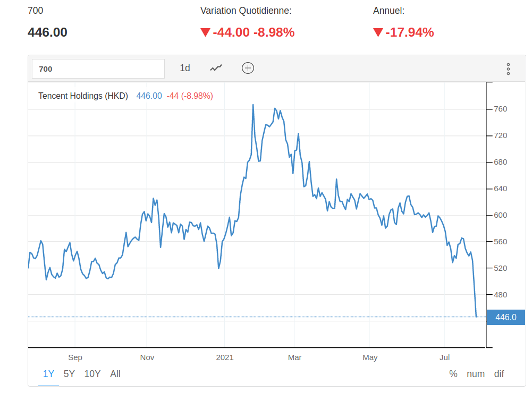Viewport: 532px width, 393px height.
Task: Switch to the 5Y time range
Action: point(69,374)
